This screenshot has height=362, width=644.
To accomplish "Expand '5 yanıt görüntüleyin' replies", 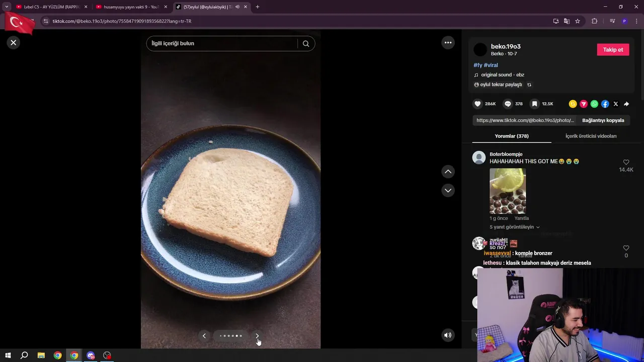I will point(515,227).
